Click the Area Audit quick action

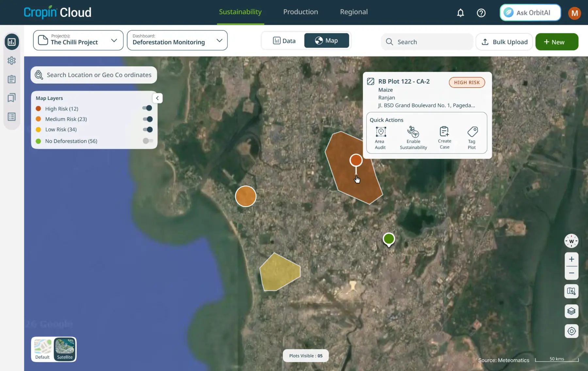coord(380,138)
